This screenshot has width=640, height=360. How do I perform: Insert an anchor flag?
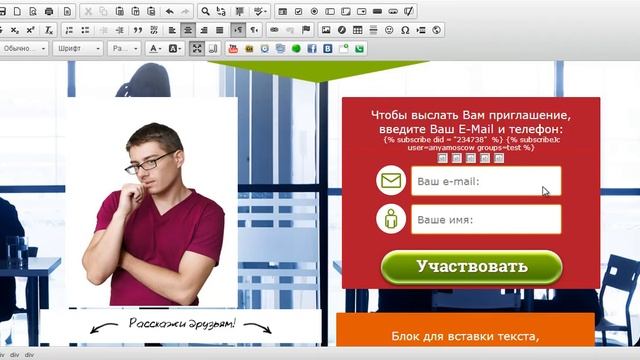tap(306, 30)
